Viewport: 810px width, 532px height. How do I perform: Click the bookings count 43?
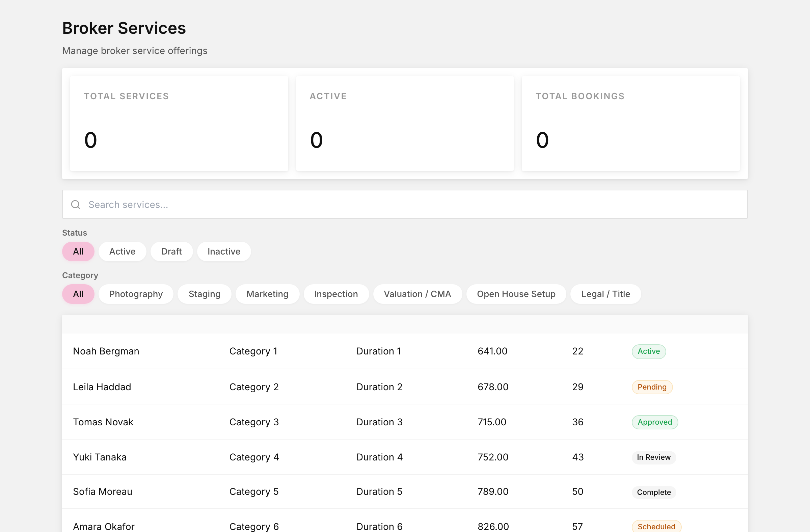(x=577, y=457)
